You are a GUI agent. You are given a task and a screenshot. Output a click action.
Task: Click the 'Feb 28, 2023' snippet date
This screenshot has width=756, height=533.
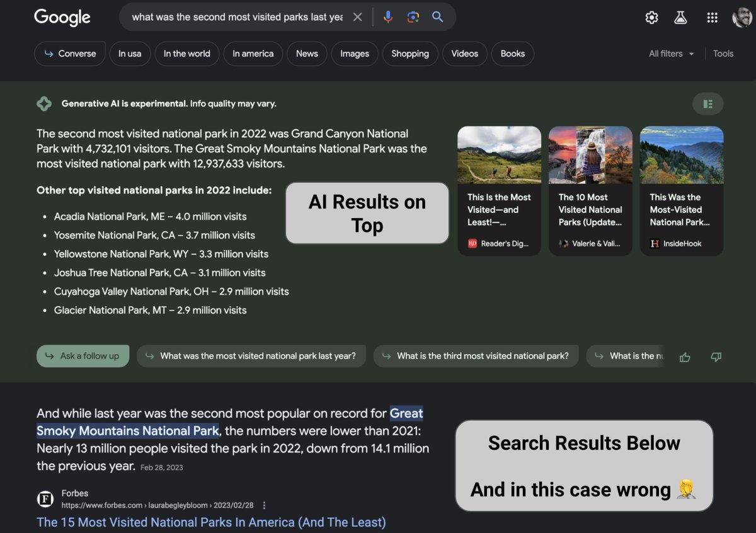(162, 467)
